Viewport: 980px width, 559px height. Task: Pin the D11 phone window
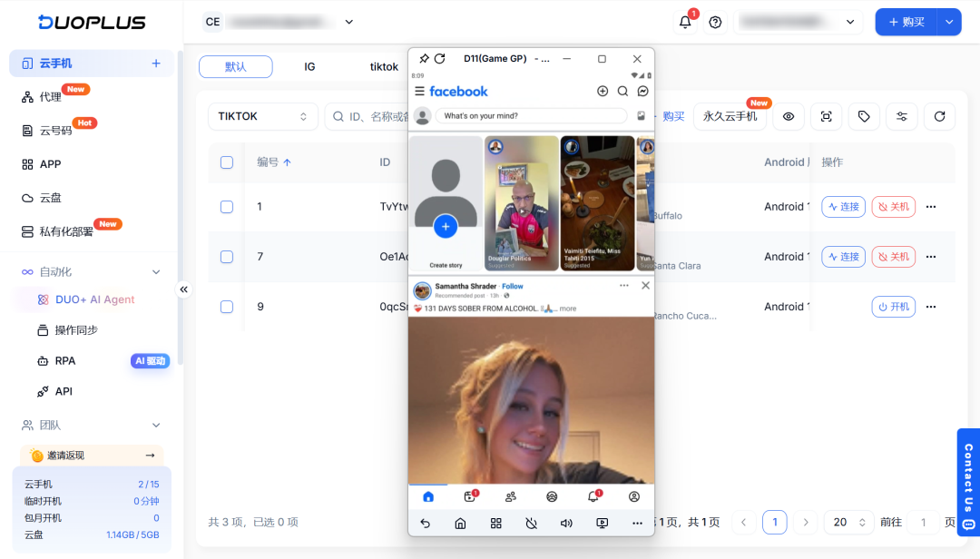(x=424, y=58)
